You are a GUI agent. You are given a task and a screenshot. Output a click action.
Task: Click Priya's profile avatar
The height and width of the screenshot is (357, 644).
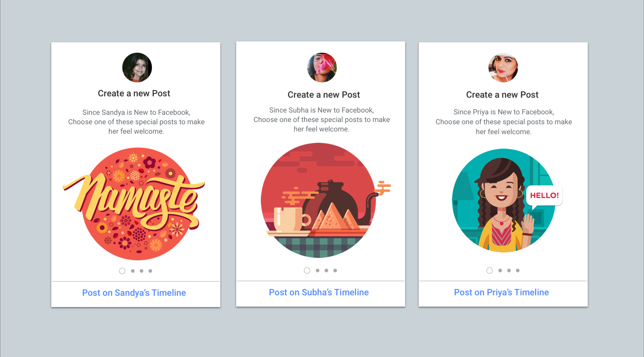click(x=503, y=68)
